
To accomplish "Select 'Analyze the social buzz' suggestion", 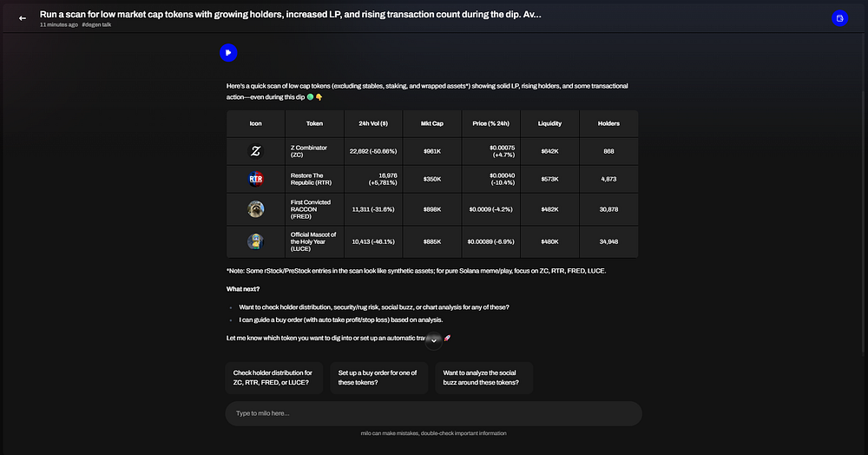I will click(483, 378).
